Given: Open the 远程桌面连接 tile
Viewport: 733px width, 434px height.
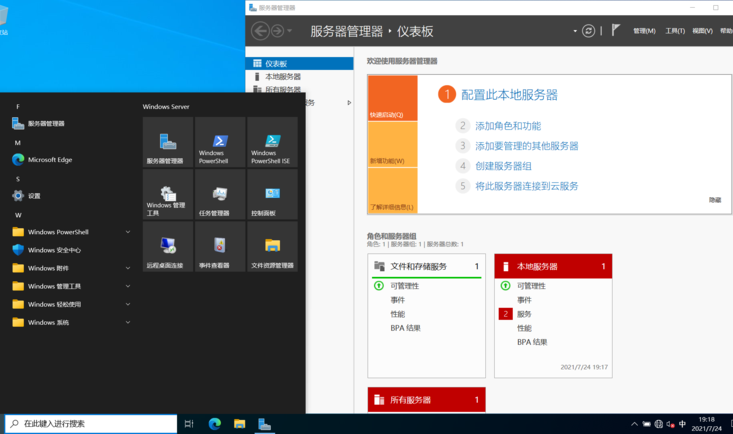Looking at the screenshot, I should click(168, 246).
